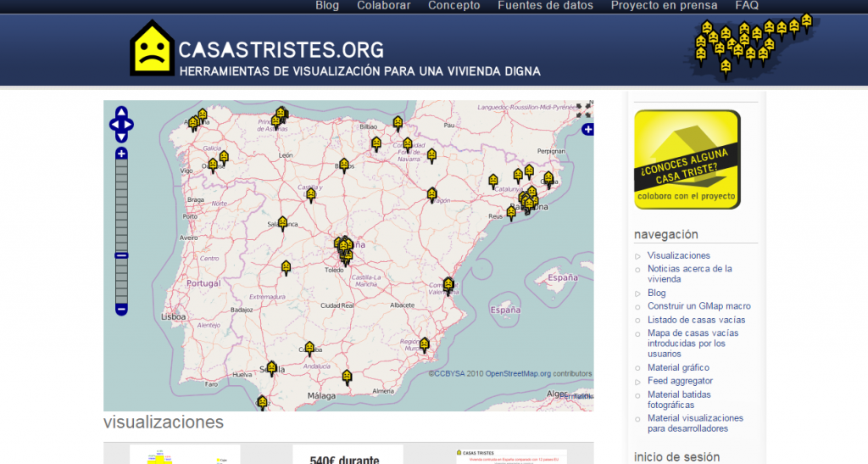Click the zoom slider handle on the map

click(x=121, y=255)
